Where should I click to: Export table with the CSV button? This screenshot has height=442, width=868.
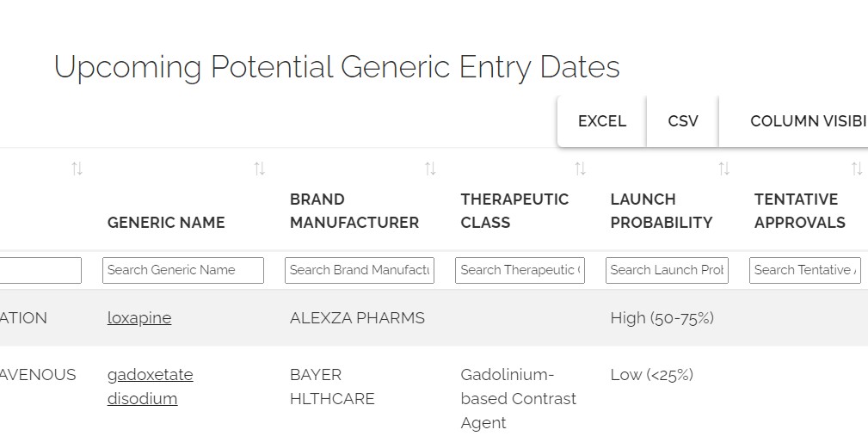click(683, 121)
